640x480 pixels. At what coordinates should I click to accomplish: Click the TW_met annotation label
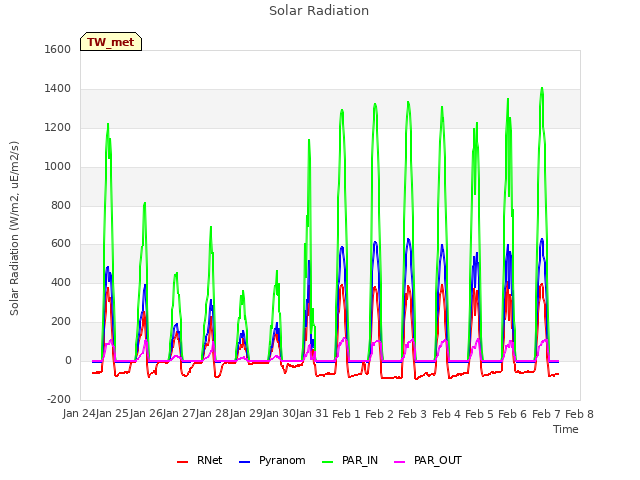[111, 42]
